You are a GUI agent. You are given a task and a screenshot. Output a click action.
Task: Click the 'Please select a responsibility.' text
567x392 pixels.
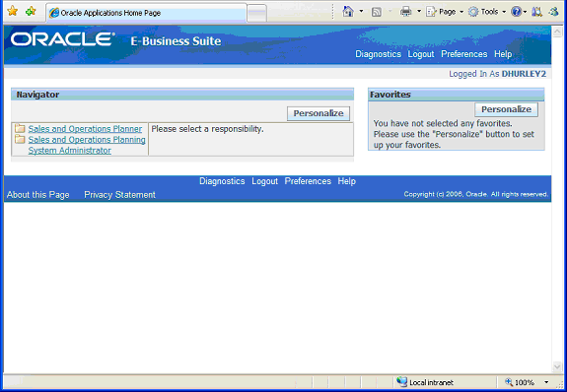click(207, 129)
